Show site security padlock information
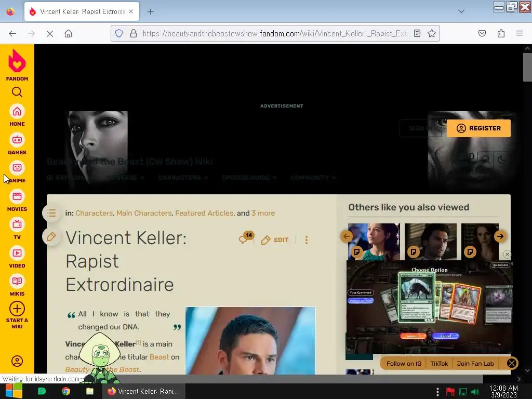The width and height of the screenshot is (532, 399). tap(134, 33)
